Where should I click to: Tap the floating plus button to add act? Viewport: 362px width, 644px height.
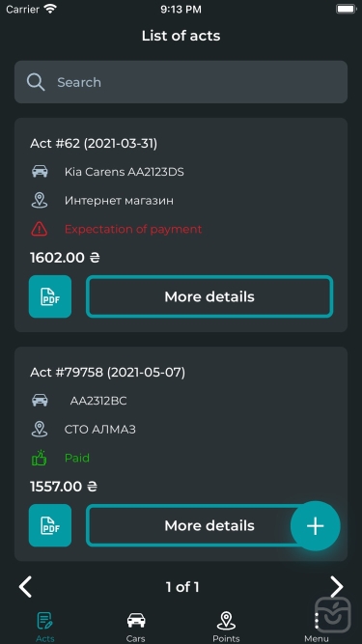point(316,525)
